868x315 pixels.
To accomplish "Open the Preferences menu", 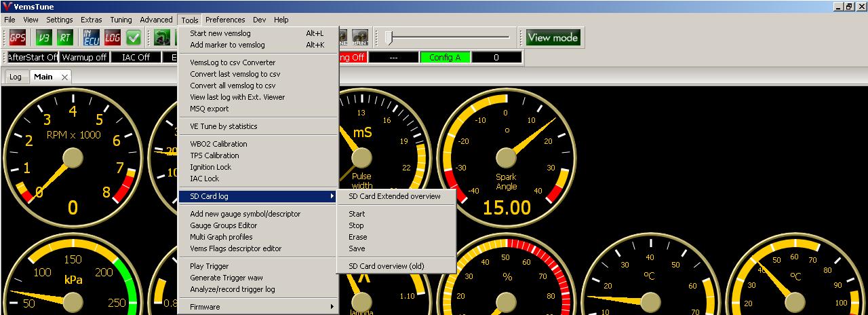I will tap(225, 20).
